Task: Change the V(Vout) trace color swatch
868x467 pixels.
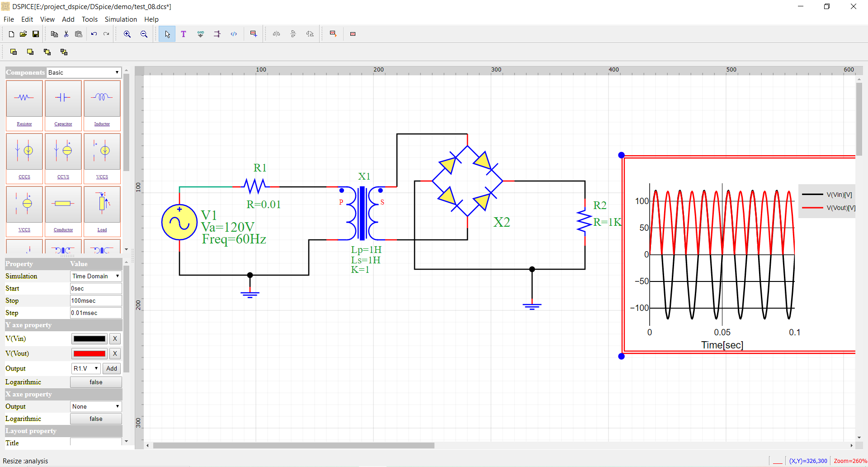Action: tap(89, 353)
